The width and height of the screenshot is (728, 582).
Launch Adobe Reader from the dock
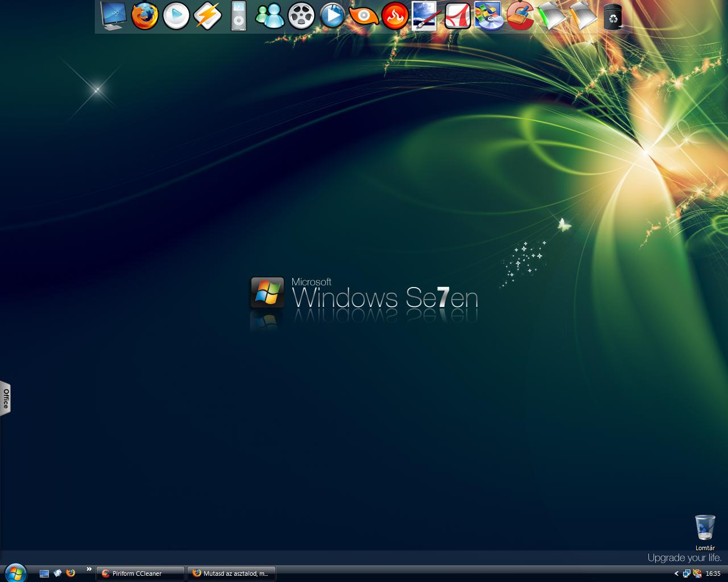coord(457,15)
